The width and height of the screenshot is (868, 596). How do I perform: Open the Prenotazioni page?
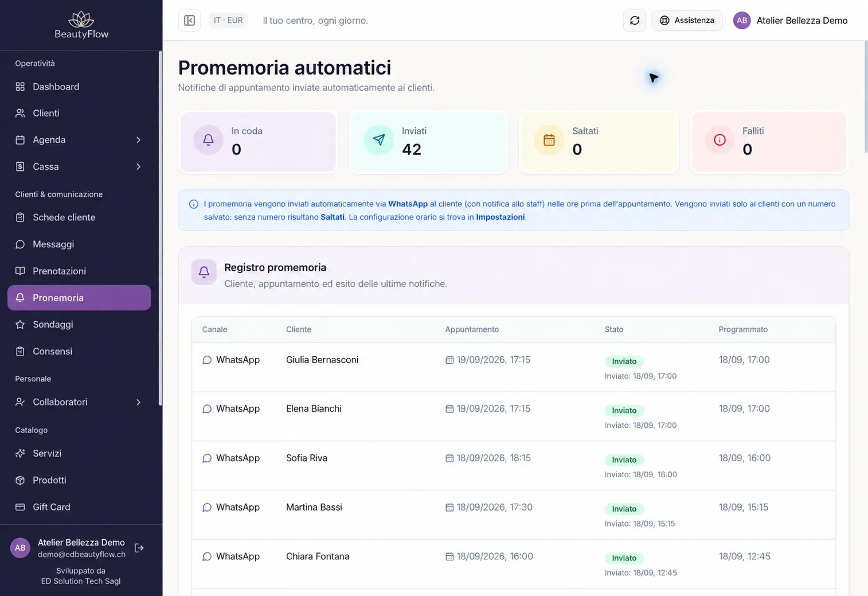[x=79, y=271]
